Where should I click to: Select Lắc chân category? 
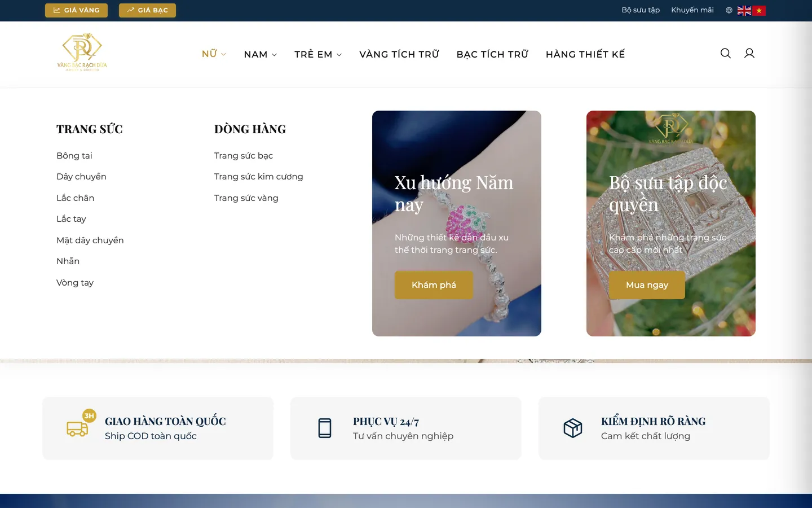76,198
